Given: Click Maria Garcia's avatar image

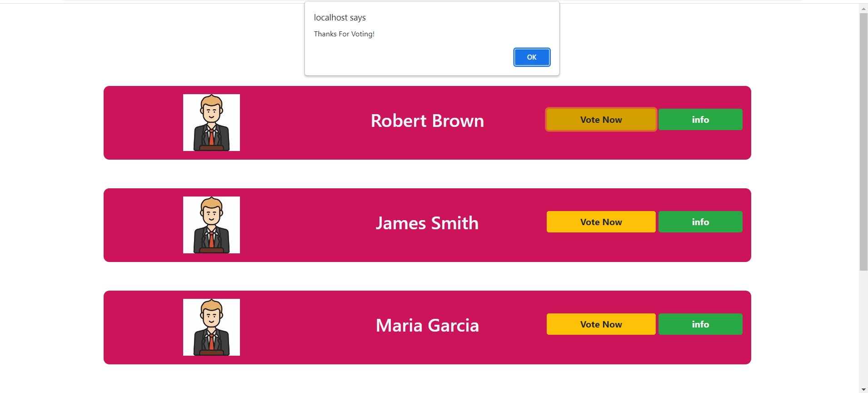Looking at the screenshot, I should pos(211,327).
